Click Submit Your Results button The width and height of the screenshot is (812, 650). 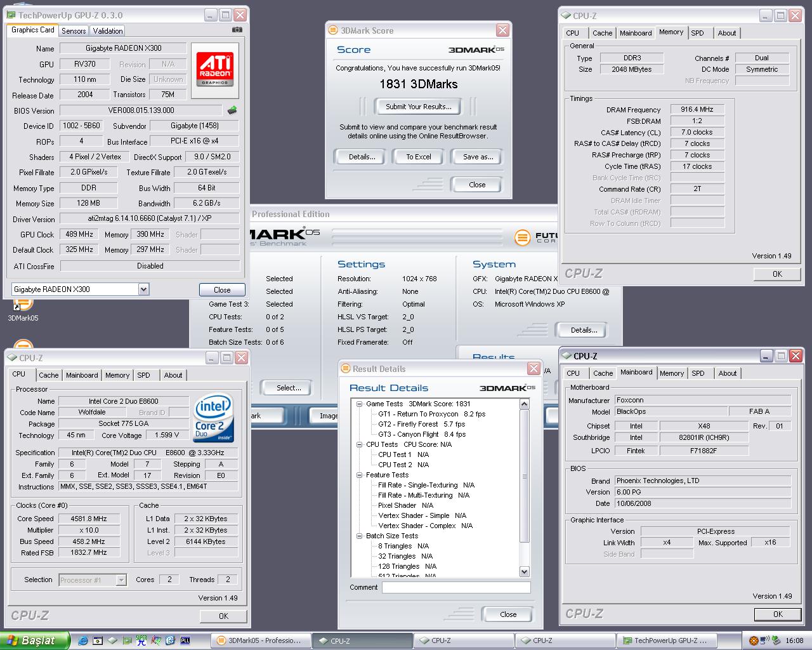coord(419,107)
